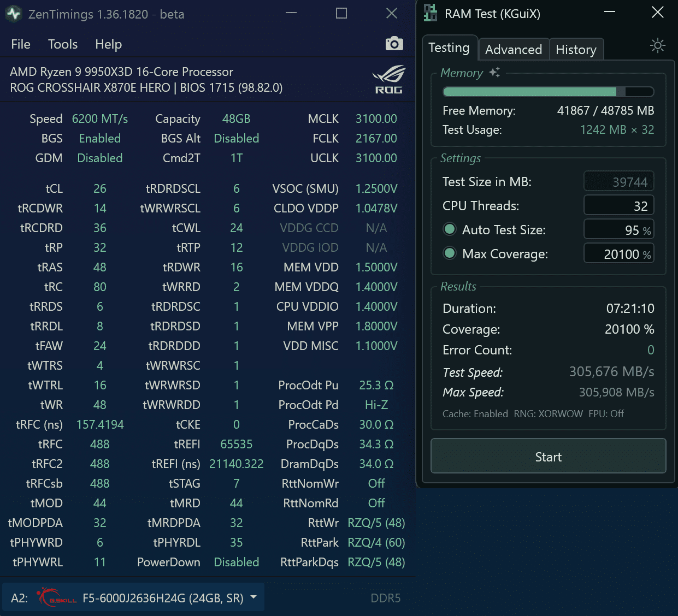Click the GDM value Disabled
678x616 pixels.
tap(100, 158)
